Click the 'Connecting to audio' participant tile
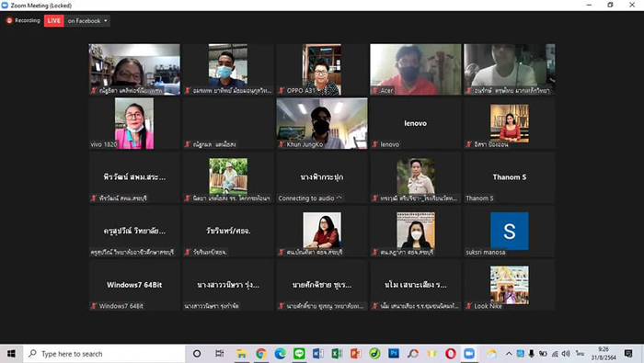This screenshot has height=363, width=644. 322,177
